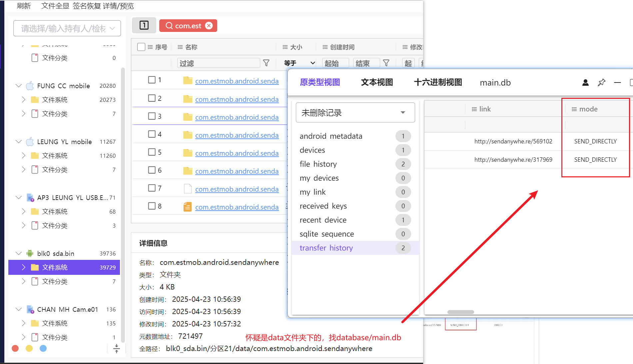This screenshot has width=633, height=364.
Task: Click the pin icon in main.db viewer
Action: tap(601, 83)
